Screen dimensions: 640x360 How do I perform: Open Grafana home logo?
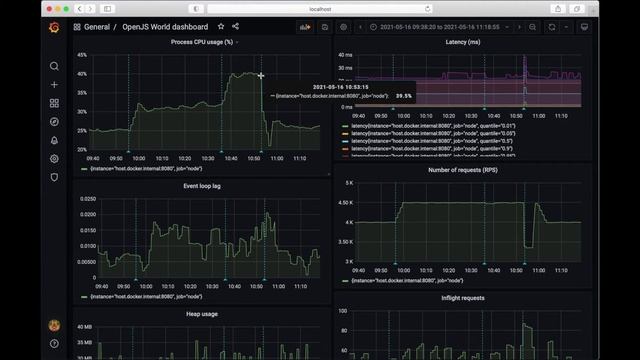54,27
